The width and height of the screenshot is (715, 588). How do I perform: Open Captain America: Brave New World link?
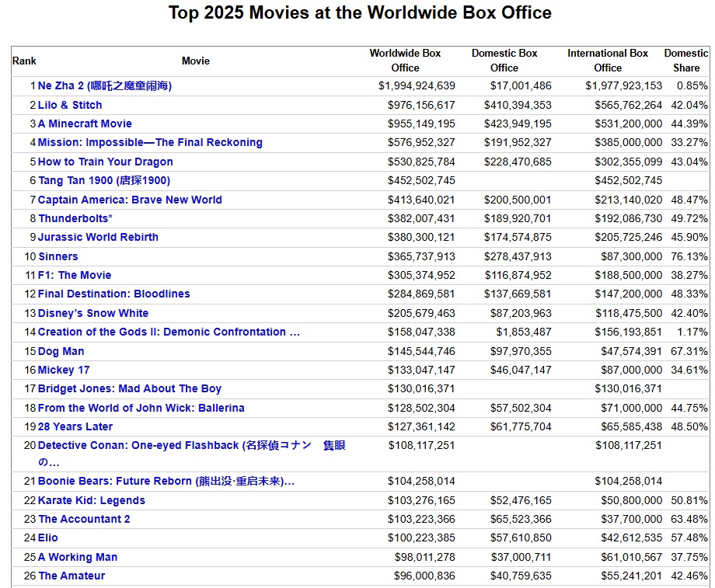pyautogui.click(x=130, y=200)
